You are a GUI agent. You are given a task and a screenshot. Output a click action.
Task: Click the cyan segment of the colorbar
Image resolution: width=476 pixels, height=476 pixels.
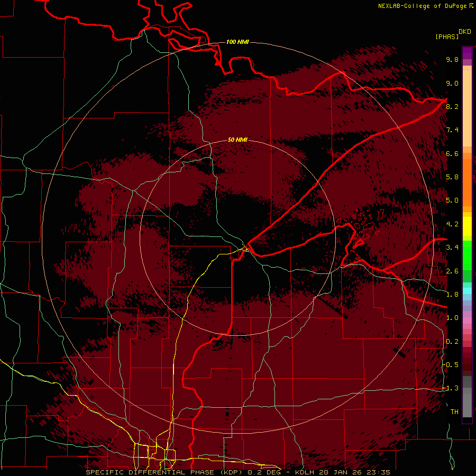(467, 291)
